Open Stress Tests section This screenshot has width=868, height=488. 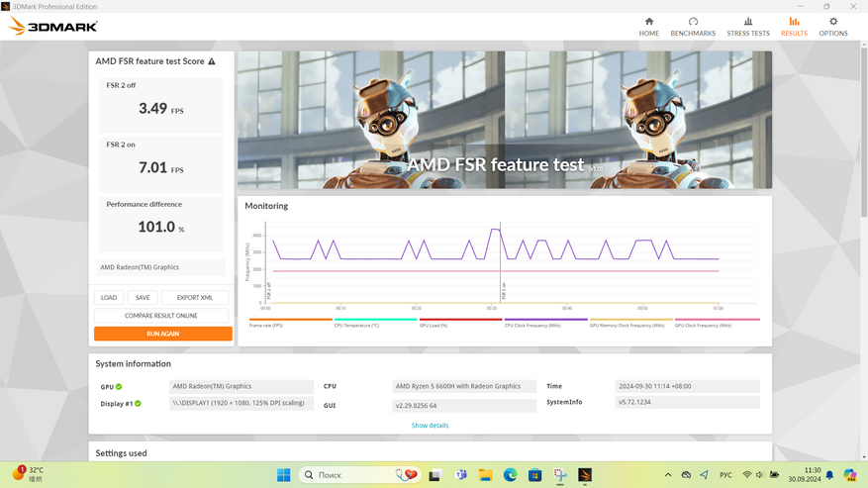(748, 27)
